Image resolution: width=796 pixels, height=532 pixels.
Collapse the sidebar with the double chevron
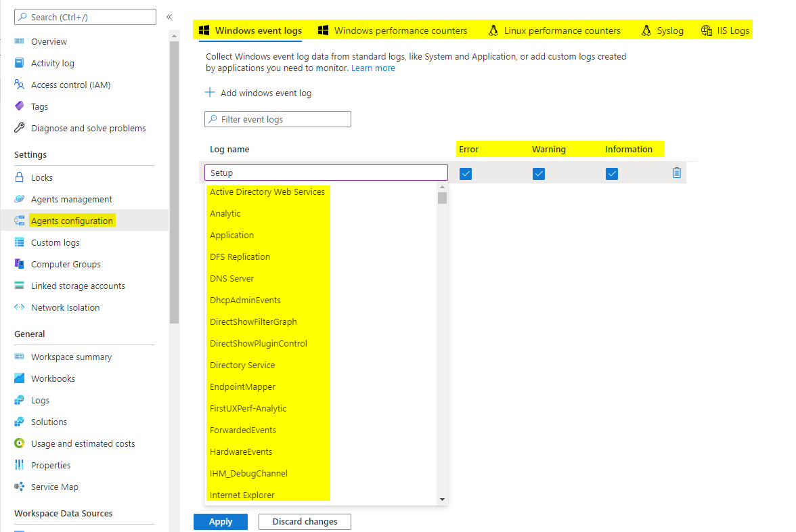(x=169, y=17)
